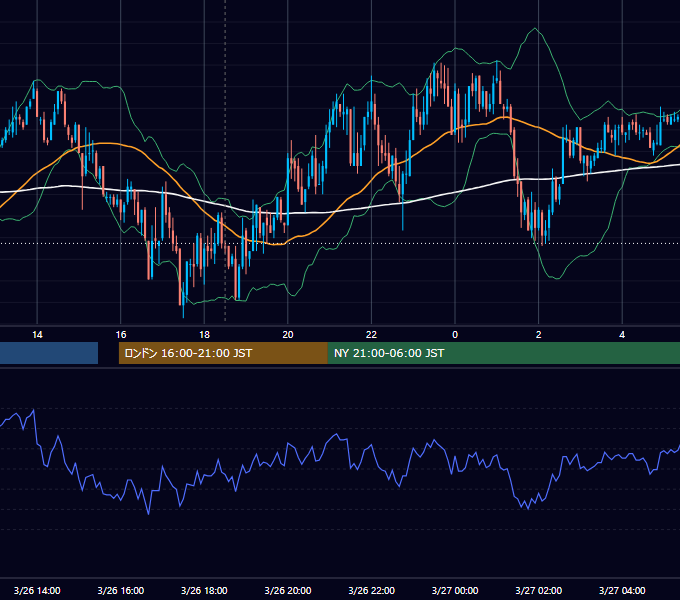Select the orange moving average line

[x=338, y=205]
